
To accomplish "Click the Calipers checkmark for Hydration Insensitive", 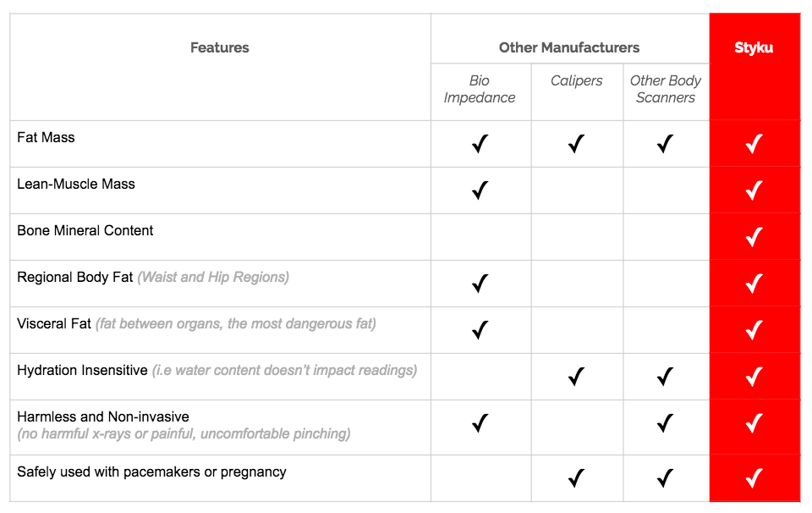I will (x=576, y=376).
